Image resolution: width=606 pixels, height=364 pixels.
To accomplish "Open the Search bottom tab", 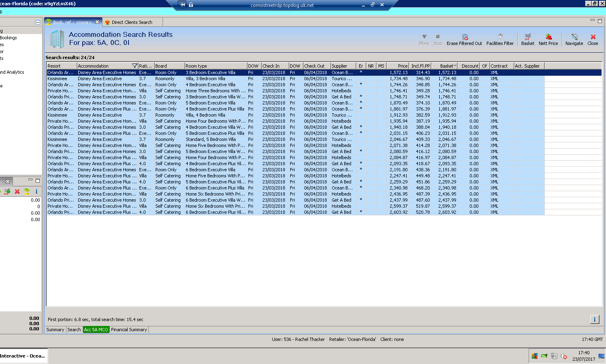I will [74, 330].
